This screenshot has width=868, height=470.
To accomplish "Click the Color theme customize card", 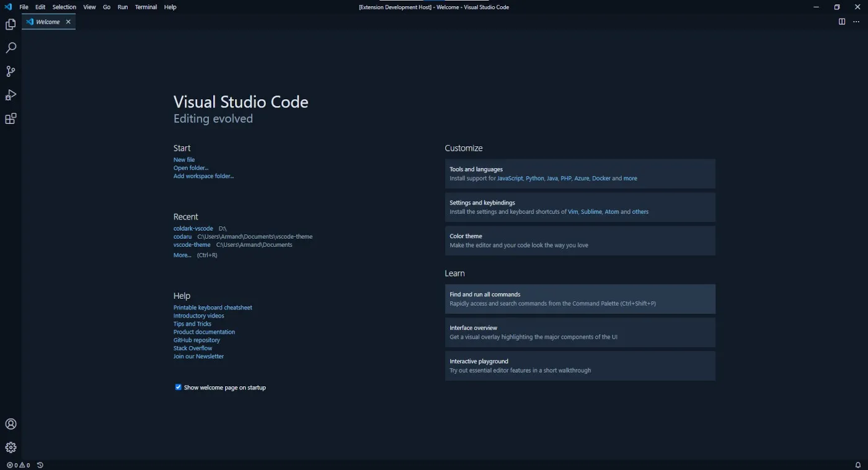I will pos(580,241).
